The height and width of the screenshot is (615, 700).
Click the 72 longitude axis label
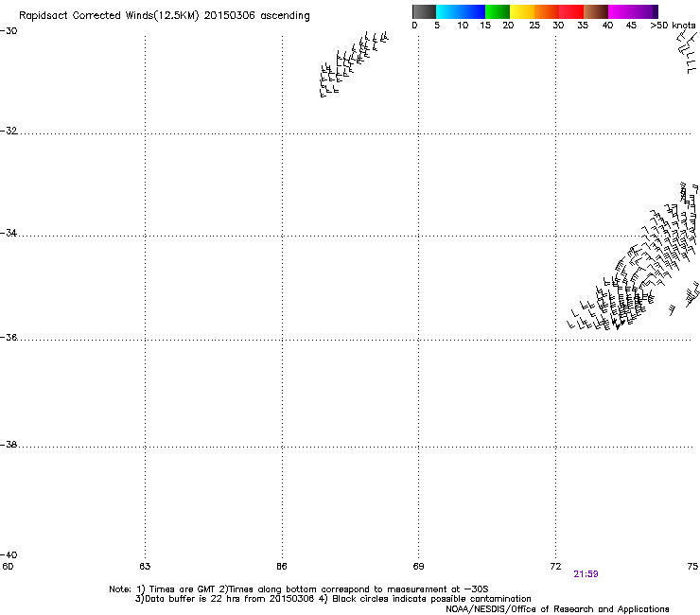tap(555, 567)
